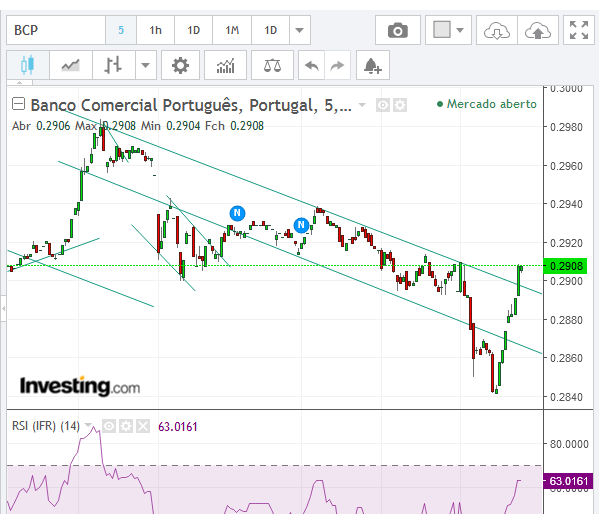Click the second N news marker
This screenshot has height=514, width=601.
(301, 225)
